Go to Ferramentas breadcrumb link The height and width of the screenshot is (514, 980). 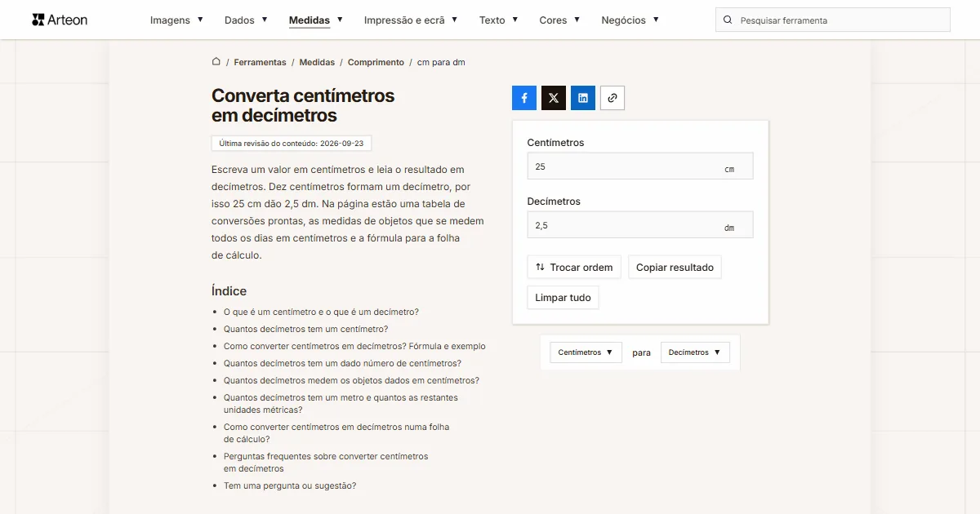coord(260,62)
